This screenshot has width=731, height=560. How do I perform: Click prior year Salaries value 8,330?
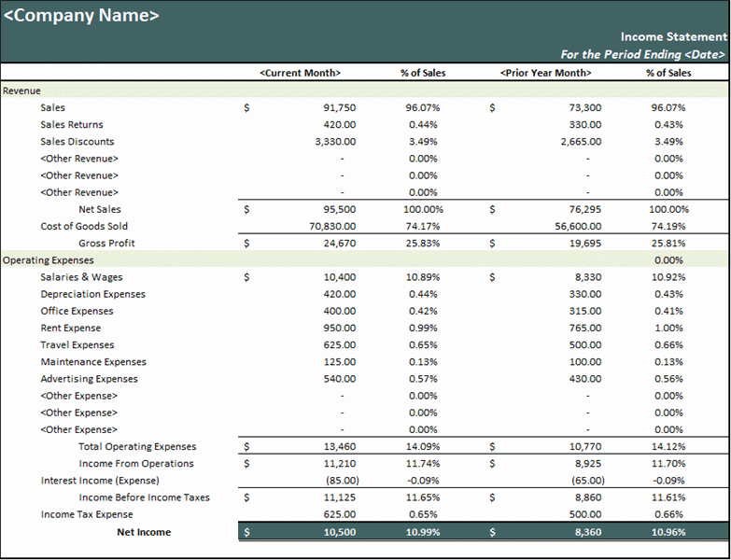click(588, 277)
